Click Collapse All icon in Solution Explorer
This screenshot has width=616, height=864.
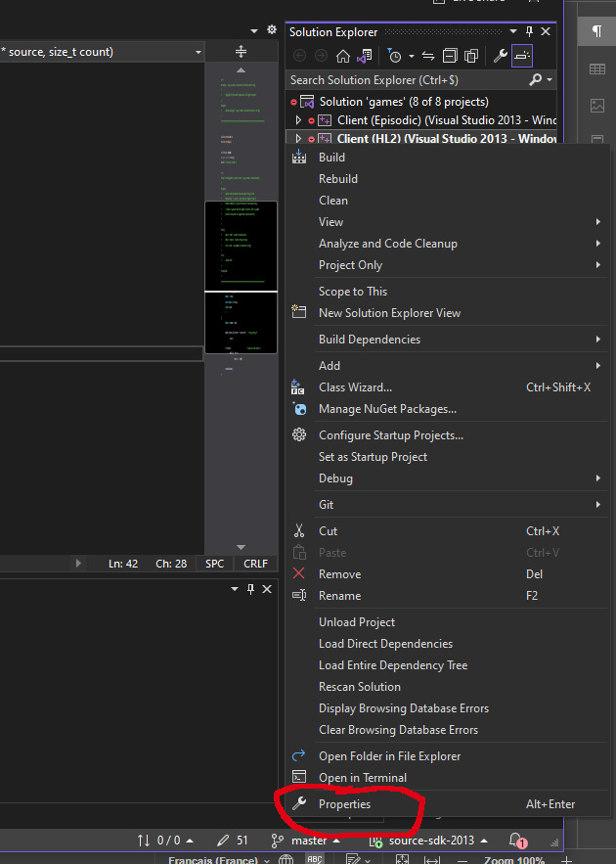(x=449, y=57)
